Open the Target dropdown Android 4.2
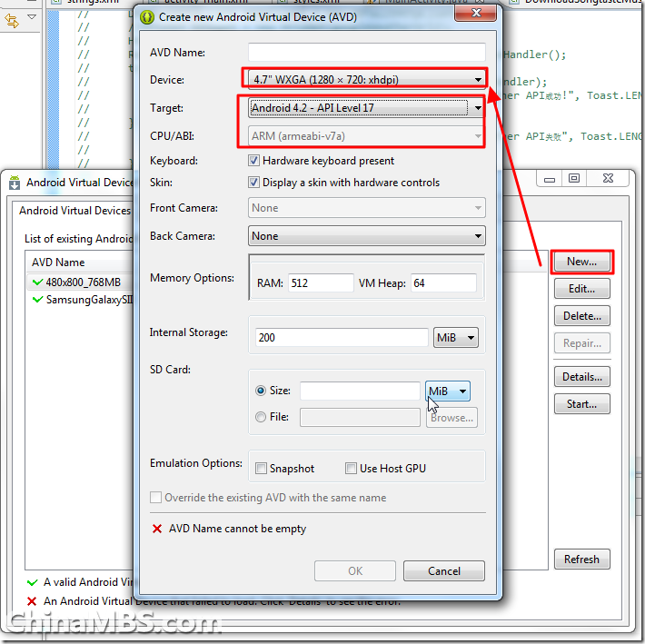Image resolution: width=645 pixels, height=644 pixels. [x=366, y=108]
